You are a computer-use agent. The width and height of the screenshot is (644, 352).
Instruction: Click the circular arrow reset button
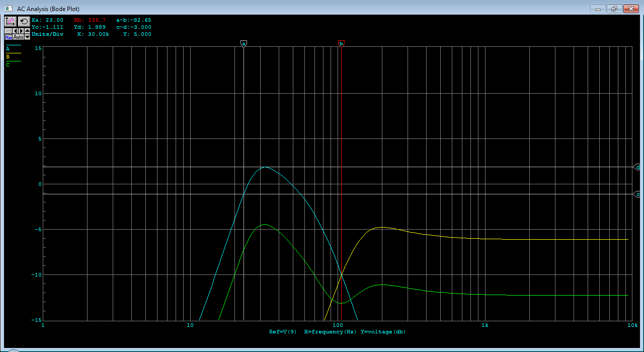coord(24,21)
